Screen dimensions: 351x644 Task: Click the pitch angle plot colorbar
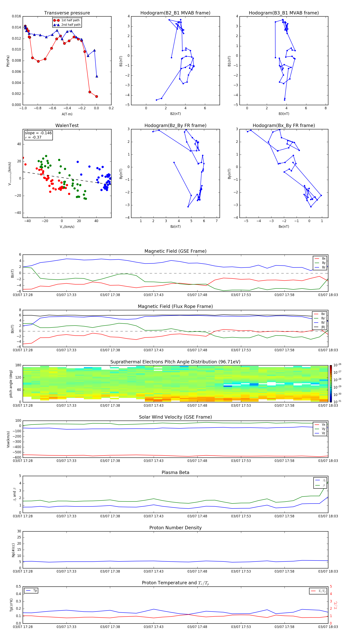point(331,384)
